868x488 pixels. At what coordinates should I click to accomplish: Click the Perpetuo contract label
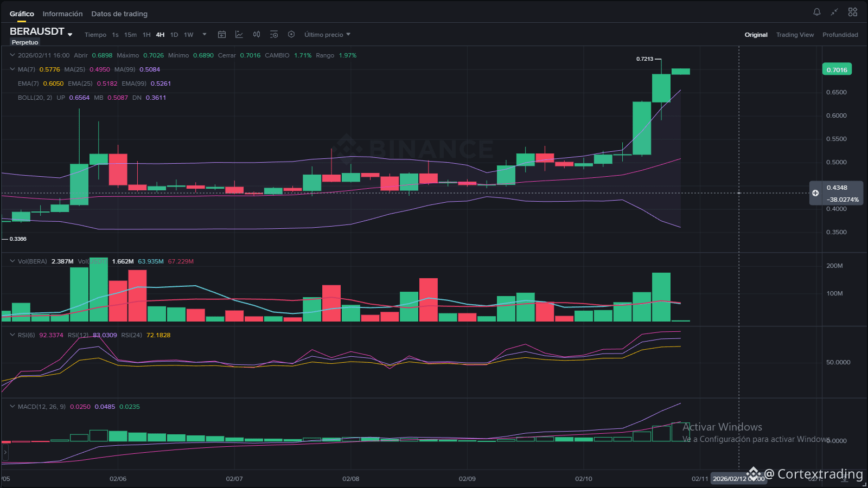click(25, 42)
